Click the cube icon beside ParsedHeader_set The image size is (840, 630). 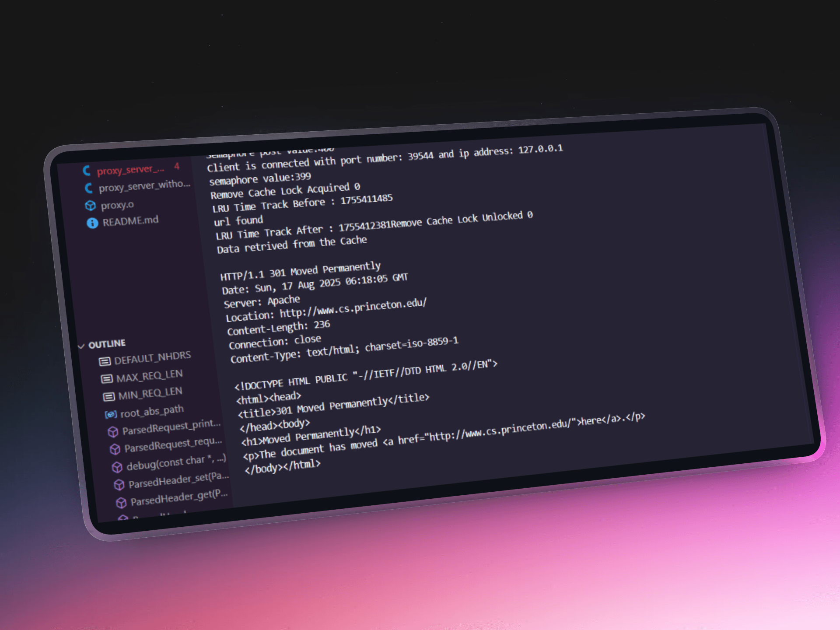click(x=119, y=485)
